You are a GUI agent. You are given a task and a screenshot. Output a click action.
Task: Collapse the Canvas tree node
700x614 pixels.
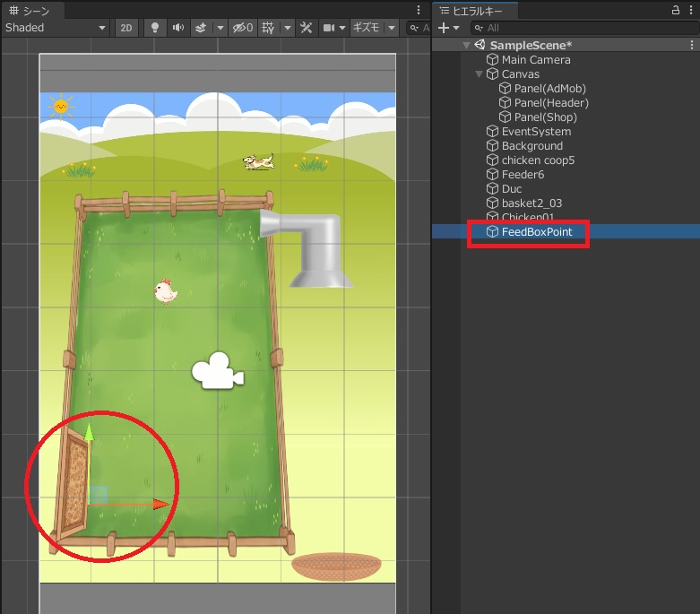(x=480, y=74)
